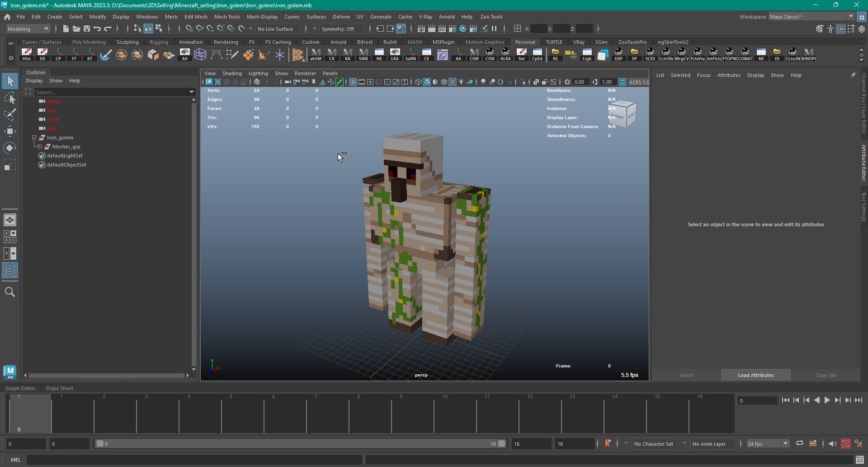
Task: Click the EXP shelf button
Action: [618, 54]
